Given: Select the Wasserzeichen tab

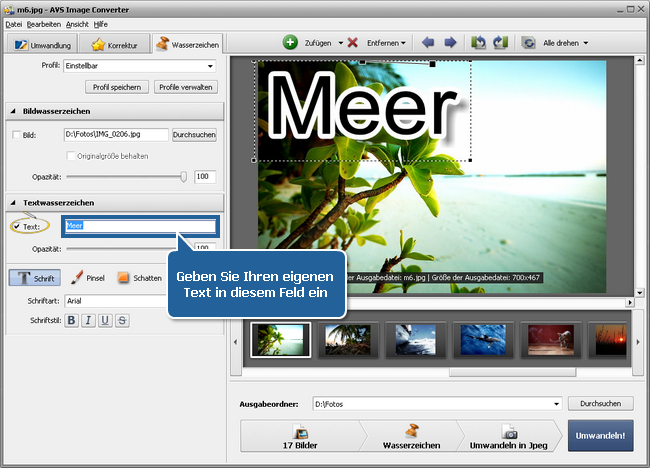Looking at the screenshot, I should 187,44.
